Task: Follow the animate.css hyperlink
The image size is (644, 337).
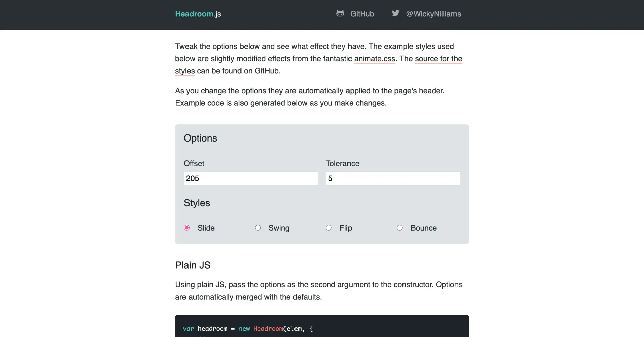Action: click(x=374, y=59)
